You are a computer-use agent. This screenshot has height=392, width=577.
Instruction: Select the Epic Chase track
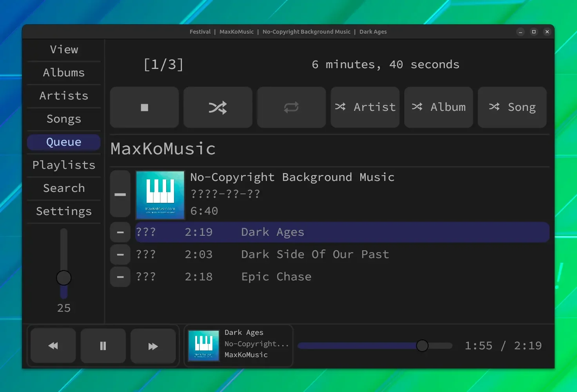coord(342,277)
